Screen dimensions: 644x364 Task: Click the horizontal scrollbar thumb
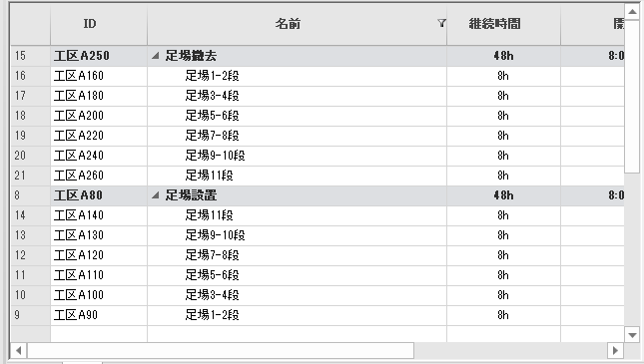(221, 350)
